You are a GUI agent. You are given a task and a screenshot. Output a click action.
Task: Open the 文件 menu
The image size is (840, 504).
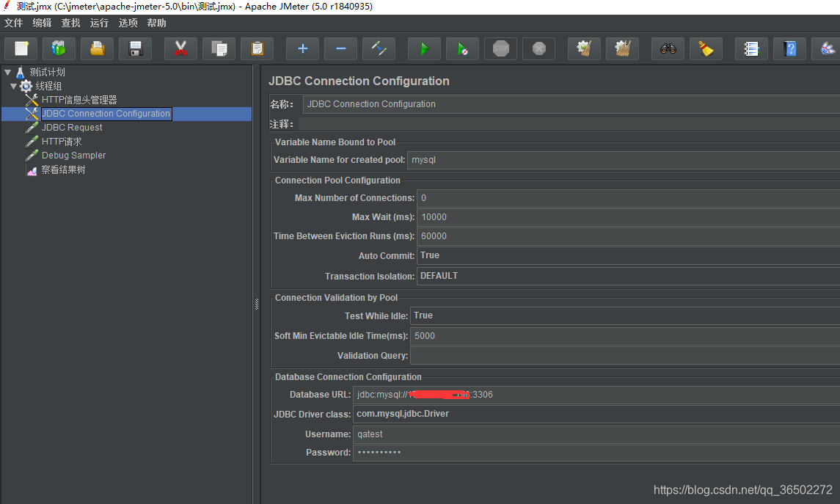(x=13, y=23)
